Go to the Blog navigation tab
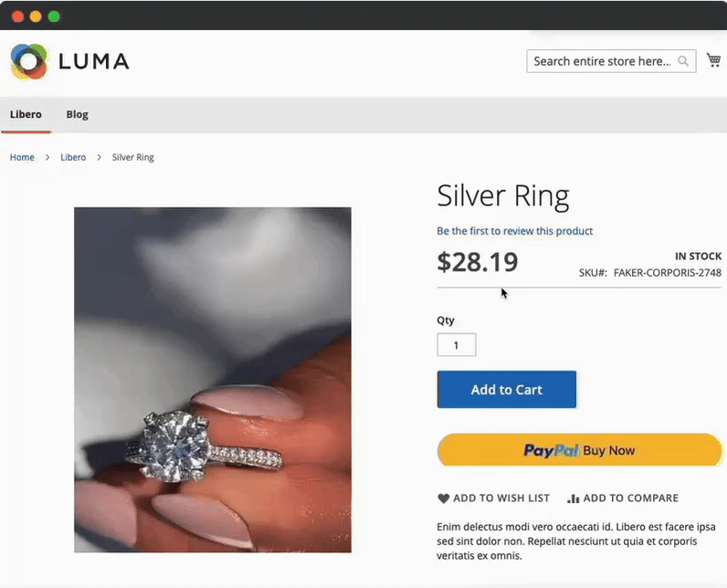Screen dimensions: 727x588 (78, 114)
